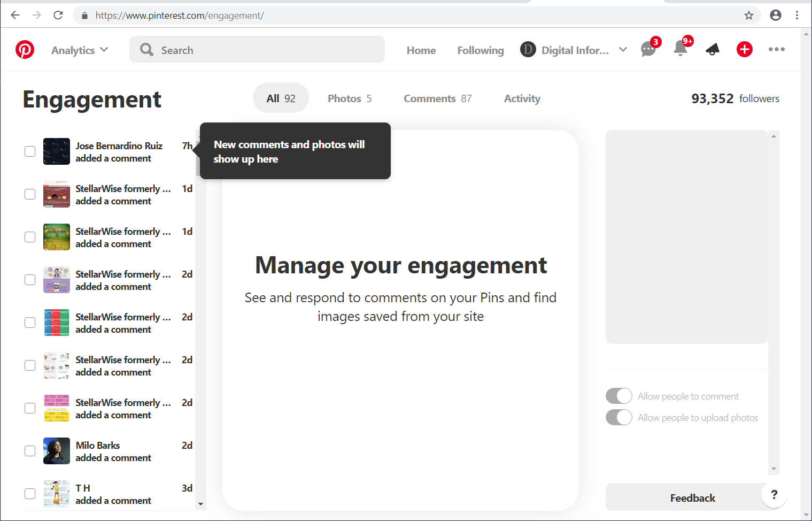This screenshot has width=812, height=521.
Task: Click the 93,352 followers link
Action: [735, 98]
